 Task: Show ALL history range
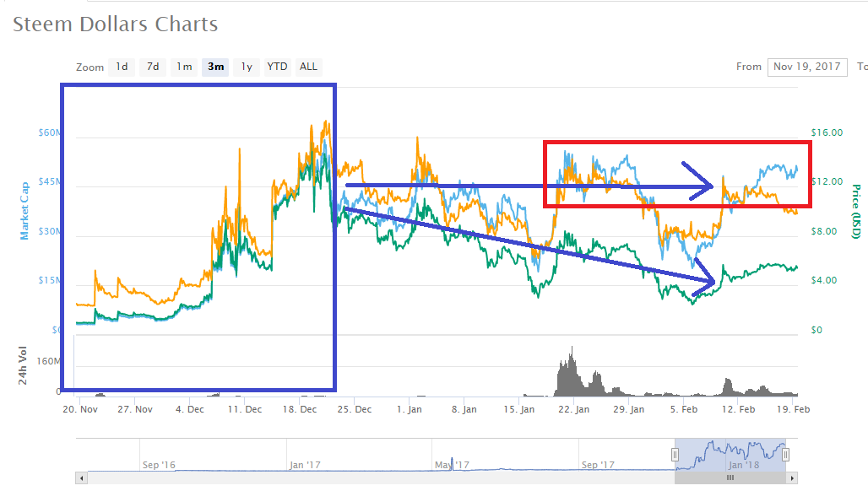pyautogui.click(x=308, y=67)
